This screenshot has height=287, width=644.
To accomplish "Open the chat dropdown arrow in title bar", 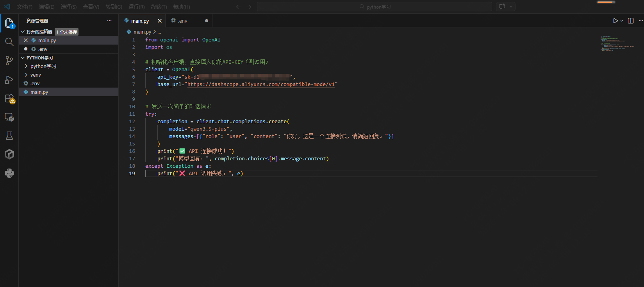I will 511,7.
